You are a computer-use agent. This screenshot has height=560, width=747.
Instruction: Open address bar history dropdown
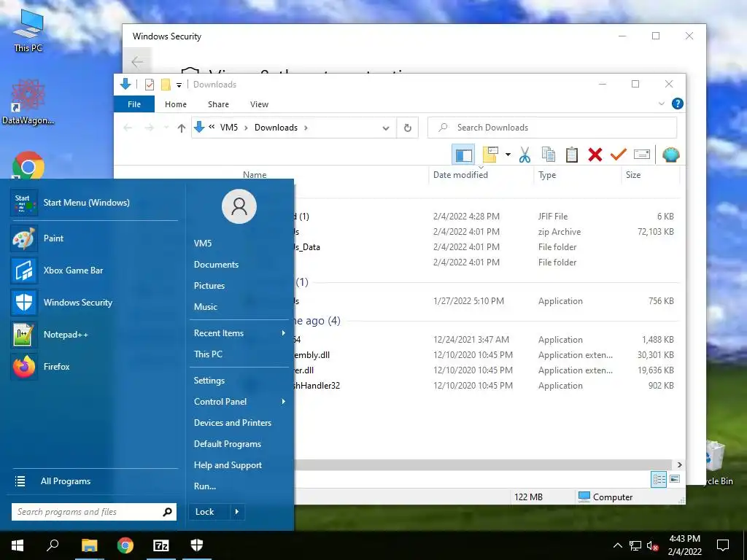coord(386,128)
